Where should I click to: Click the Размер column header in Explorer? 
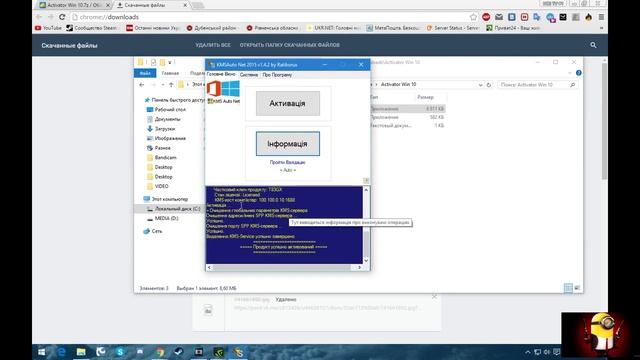[x=425, y=97]
